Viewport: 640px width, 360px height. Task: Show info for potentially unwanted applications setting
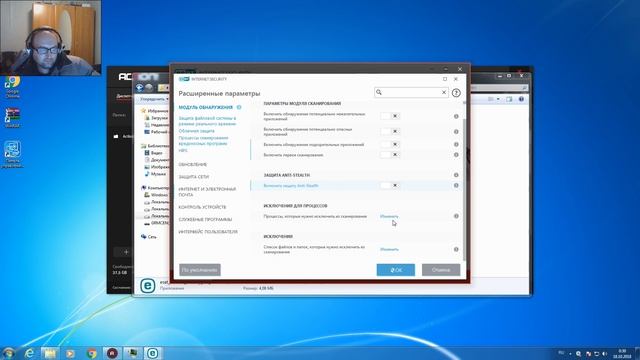click(x=456, y=116)
